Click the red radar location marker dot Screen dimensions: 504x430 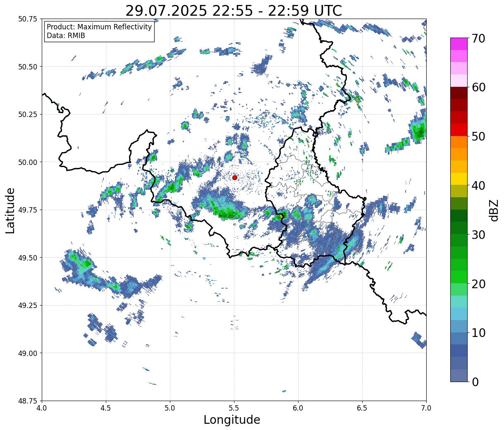point(234,177)
